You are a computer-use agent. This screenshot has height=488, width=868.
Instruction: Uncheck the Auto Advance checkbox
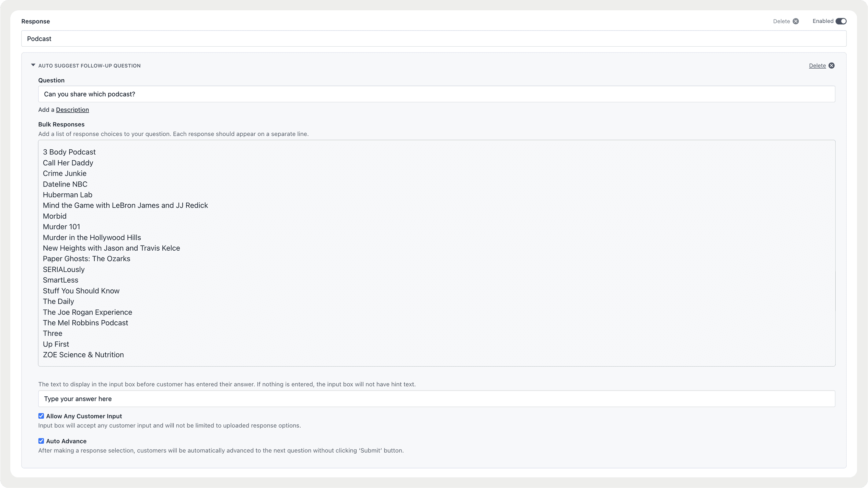pyautogui.click(x=41, y=441)
